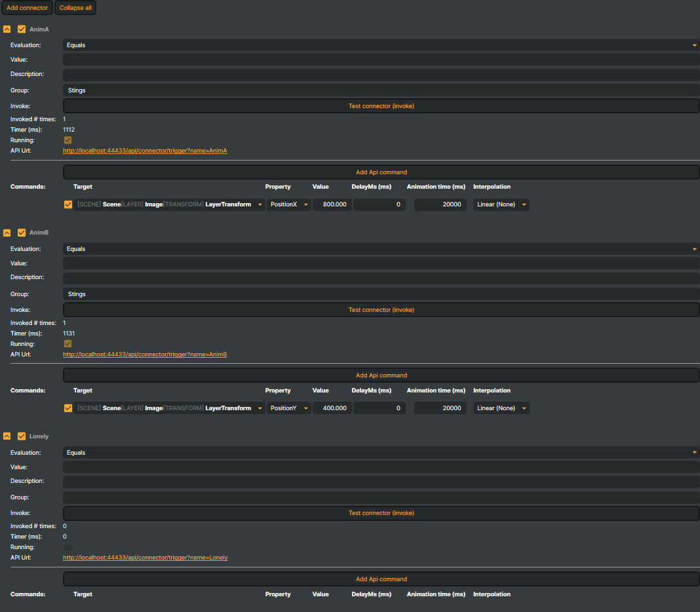Open AnimA Linear (None) interpolation dropdown
This screenshot has height=612, width=700.
coord(501,204)
